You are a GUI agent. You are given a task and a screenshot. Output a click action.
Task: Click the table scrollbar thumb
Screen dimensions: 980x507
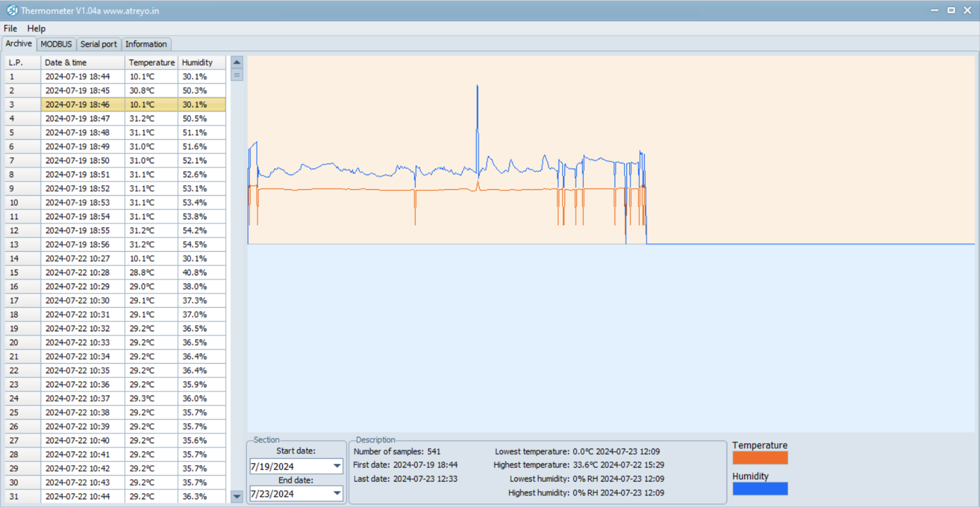tap(237, 75)
